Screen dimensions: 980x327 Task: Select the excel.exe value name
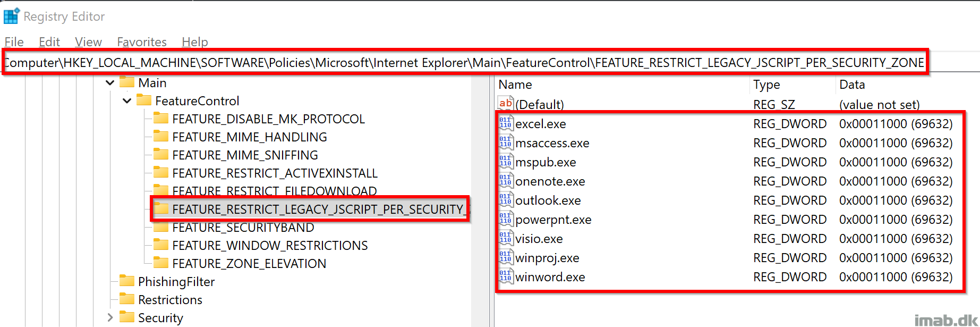click(x=541, y=124)
